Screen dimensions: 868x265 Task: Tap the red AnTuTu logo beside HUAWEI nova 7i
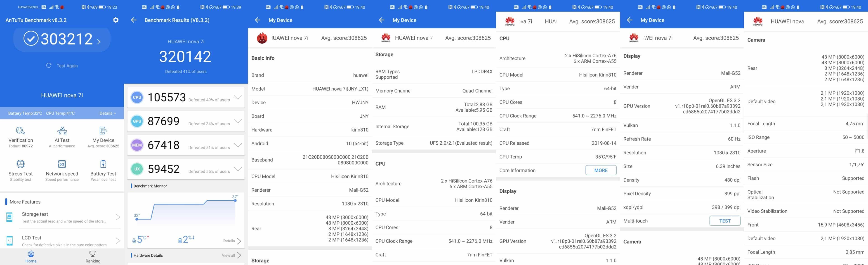(x=262, y=38)
